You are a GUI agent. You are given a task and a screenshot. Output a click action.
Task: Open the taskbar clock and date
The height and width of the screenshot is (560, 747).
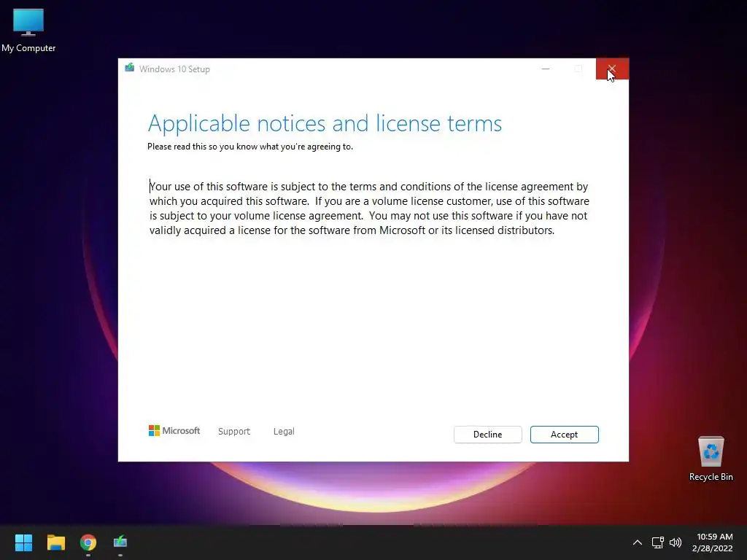pos(713,542)
